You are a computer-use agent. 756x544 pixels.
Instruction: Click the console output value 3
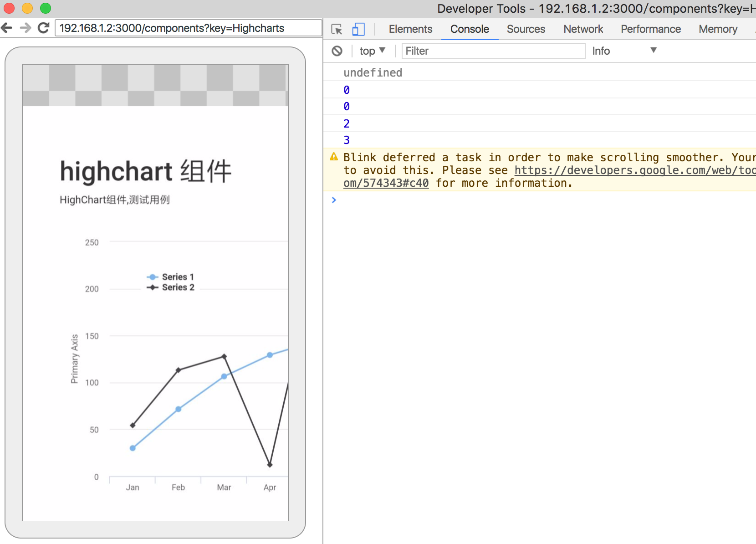point(347,140)
